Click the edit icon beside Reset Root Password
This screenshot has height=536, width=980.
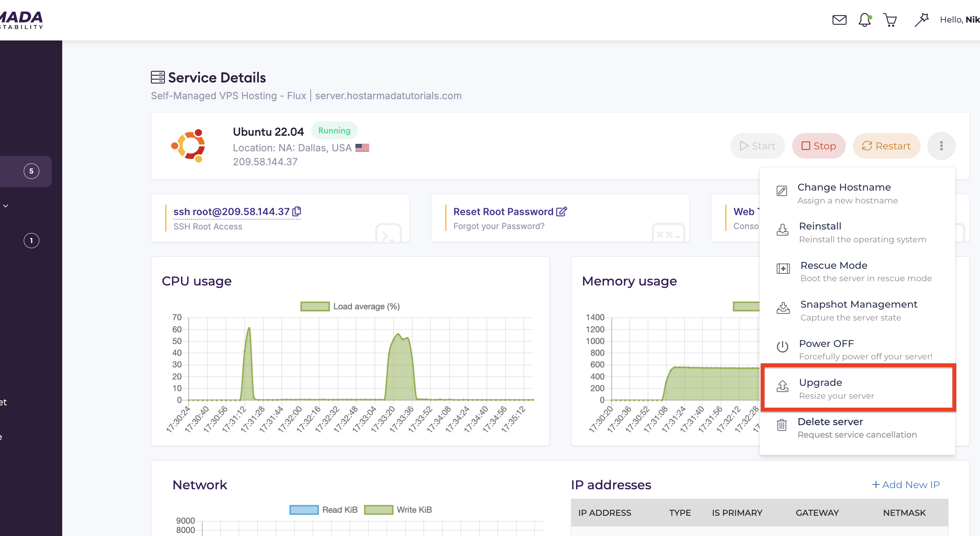pos(562,212)
